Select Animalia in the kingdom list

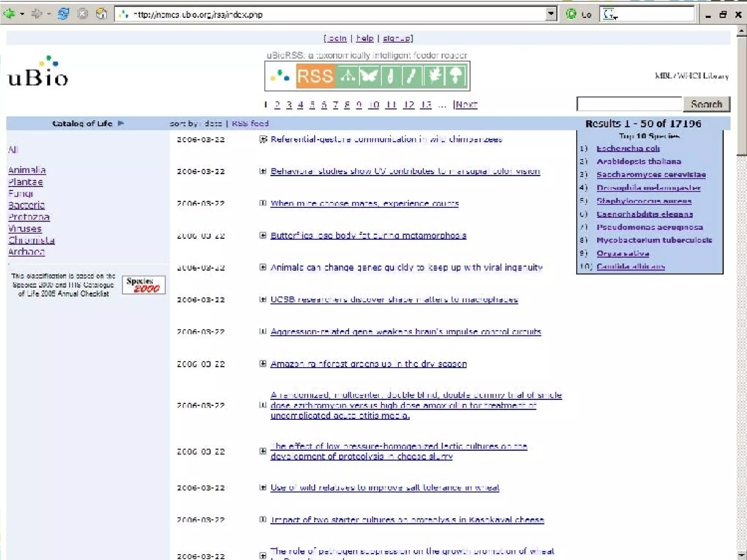coord(27,170)
